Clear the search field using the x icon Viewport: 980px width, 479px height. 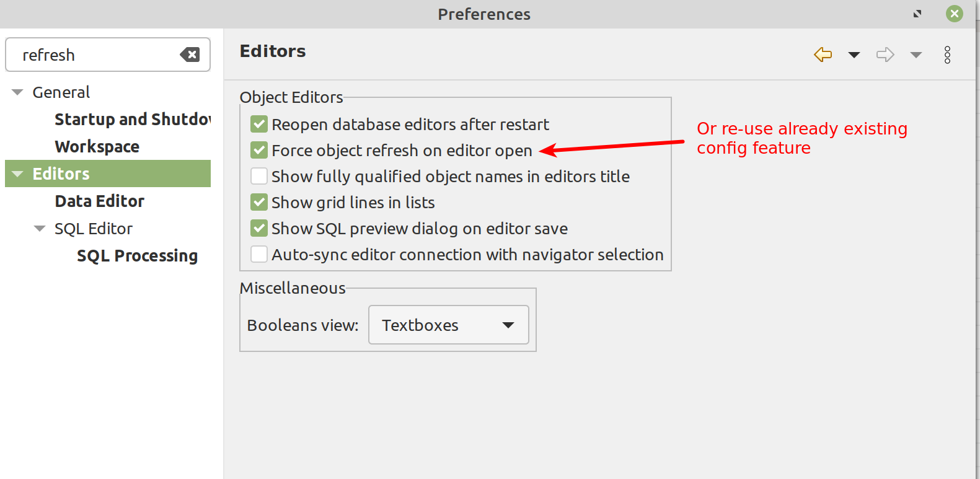tap(190, 55)
